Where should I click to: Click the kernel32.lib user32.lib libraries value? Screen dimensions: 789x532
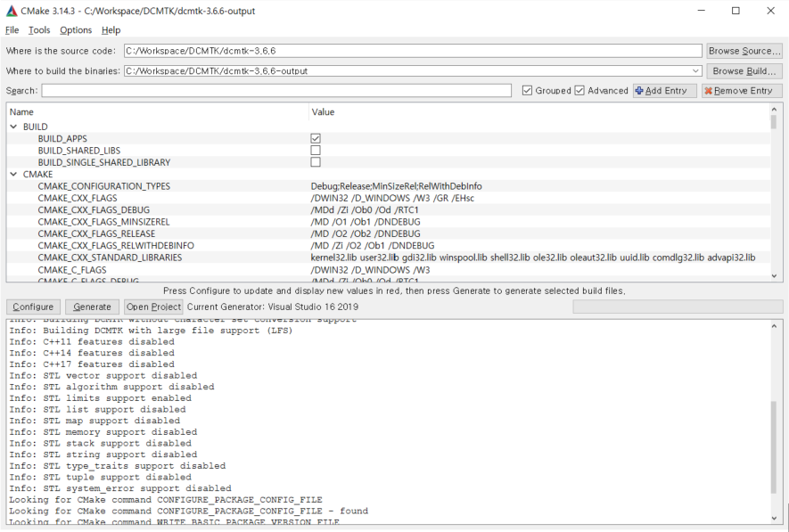point(533,258)
